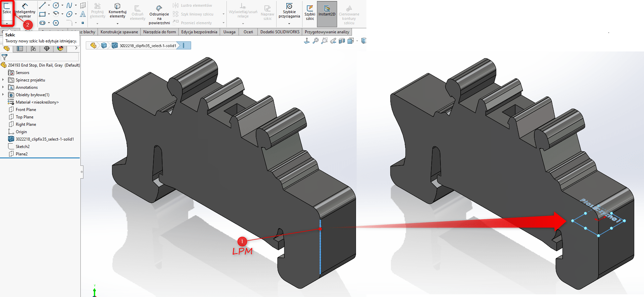Viewport: 644px width, 297px height.
Task: Click Odsunięcie na powierzchni tool
Action: pos(159,15)
